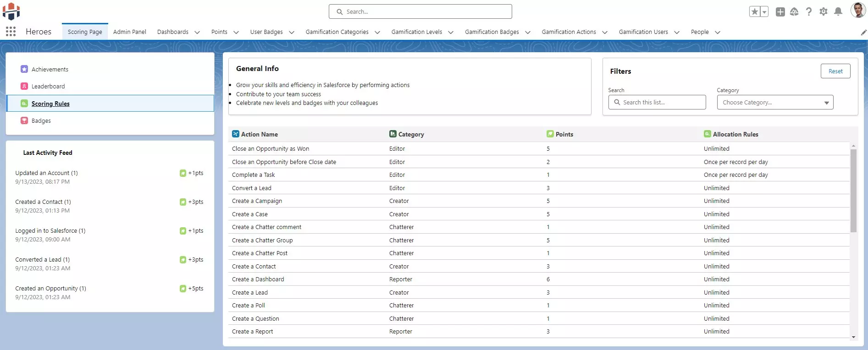Open the Help question mark icon
The width and height of the screenshot is (868, 350).
tap(809, 12)
